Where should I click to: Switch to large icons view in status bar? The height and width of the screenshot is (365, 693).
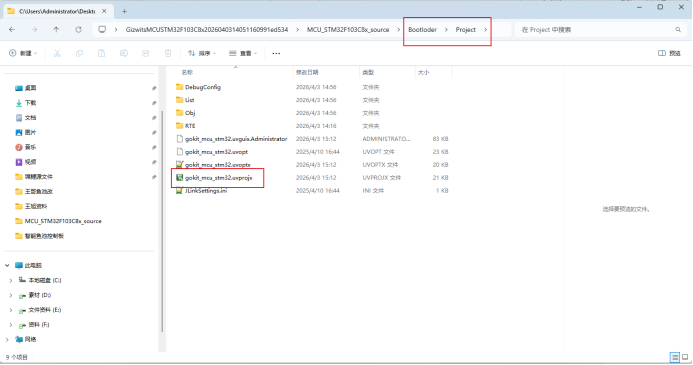[x=685, y=357]
